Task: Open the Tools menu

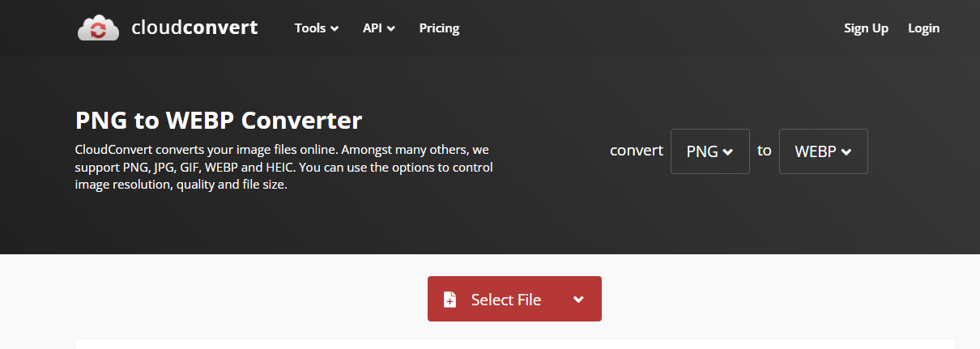Action: click(x=317, y=28)
